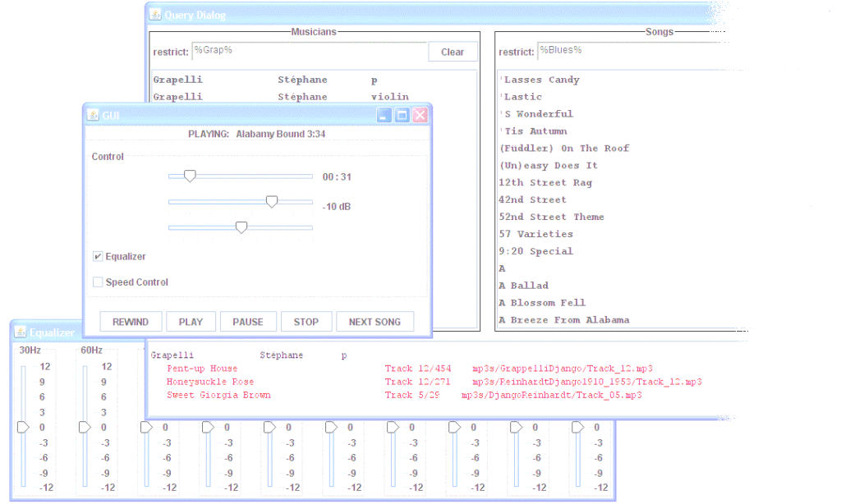This screenshot has height=504, width=841.
Task: Uncheck the Equalizer checkbox
Action: [x=98, y=257]
